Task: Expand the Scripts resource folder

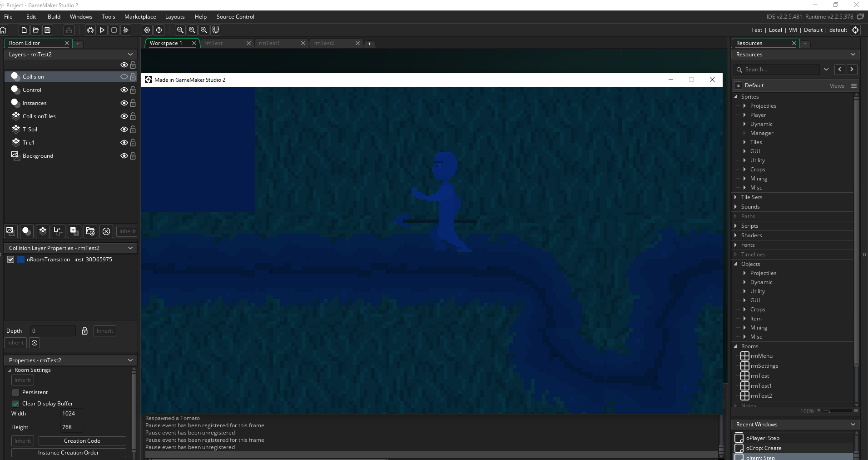Action: click(735, 226)
